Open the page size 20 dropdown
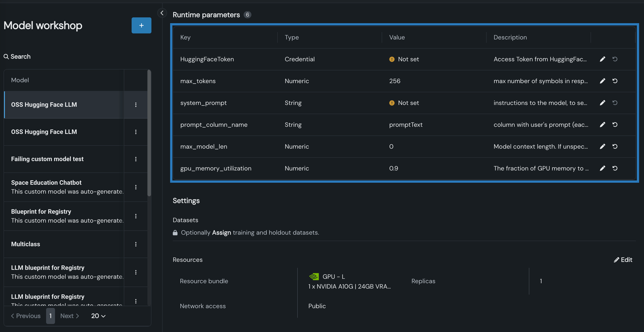The image size is (644, 332). pyautogui.click(x=98, y=316)
